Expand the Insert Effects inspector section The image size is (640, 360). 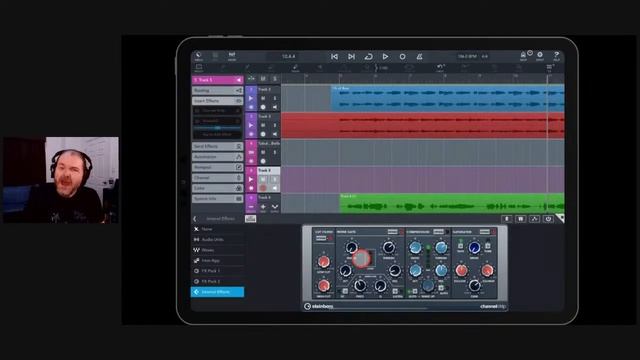pos(218,100)
